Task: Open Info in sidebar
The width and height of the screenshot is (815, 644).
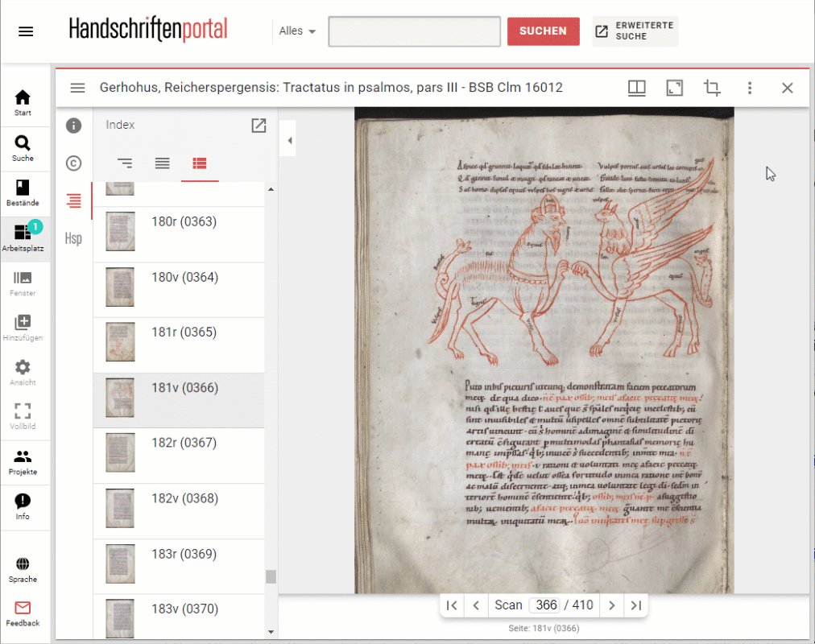Action: click(x=23, y=507)
